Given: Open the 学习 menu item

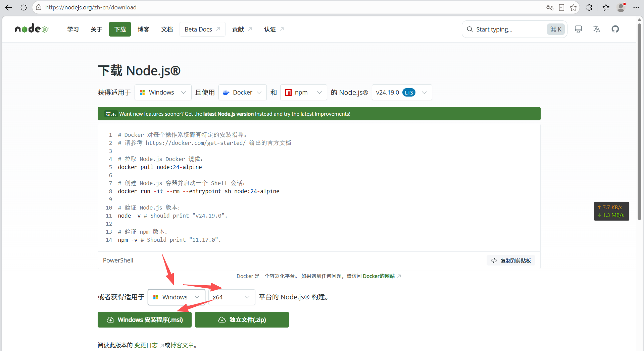Looking at the screenshot, I should tap(73, 29).
